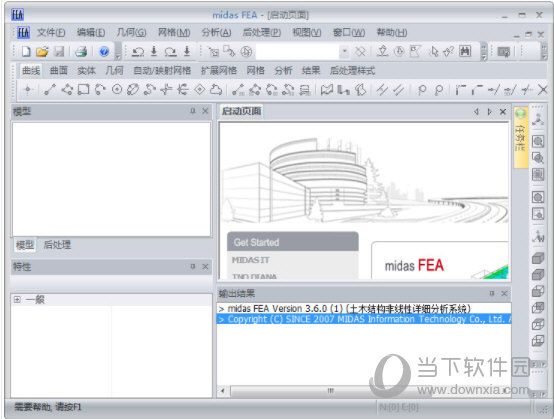Create a new file with the blank page icon
Viewport: 554px width, 419px height.
coord(26,52)
